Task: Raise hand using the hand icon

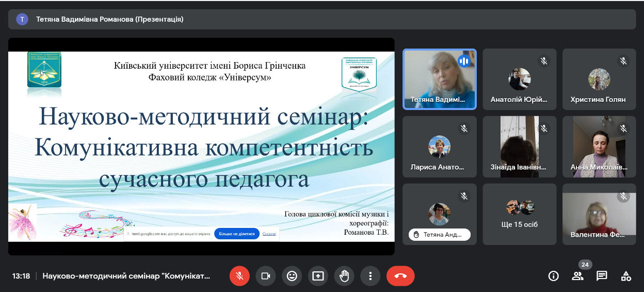Action: coord(344,276)
